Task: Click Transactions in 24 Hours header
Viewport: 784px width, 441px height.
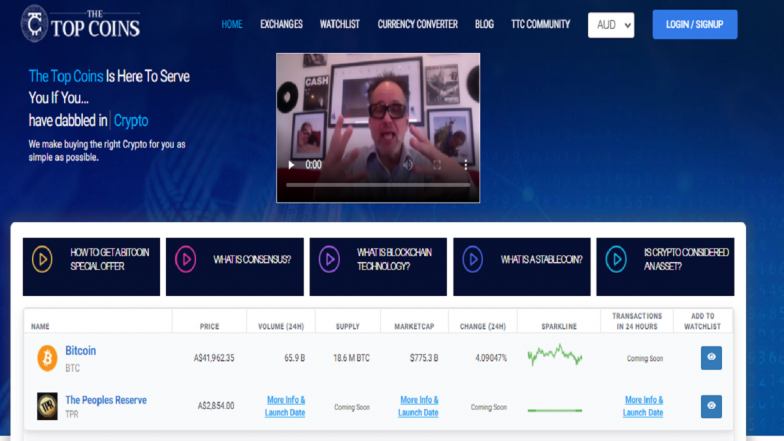Action: 637,321
